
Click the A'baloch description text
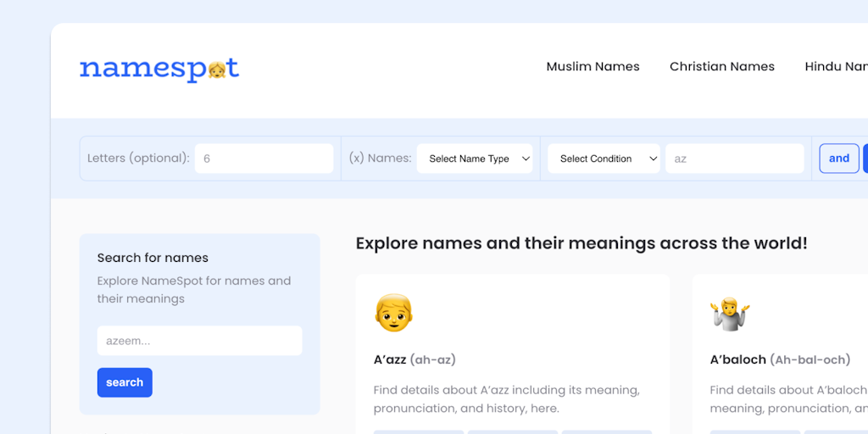pyautogui.click(x=788, y=399)
